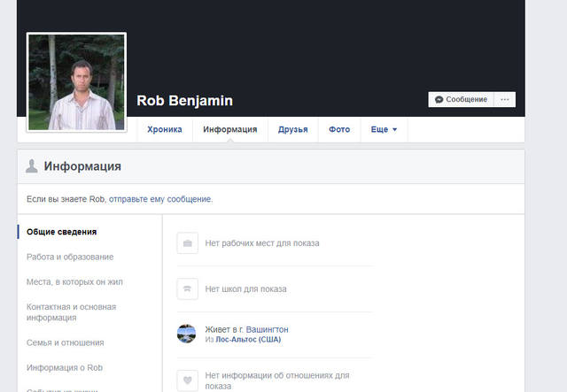Follow the отправьте ему сообщение link

point(161,199)
